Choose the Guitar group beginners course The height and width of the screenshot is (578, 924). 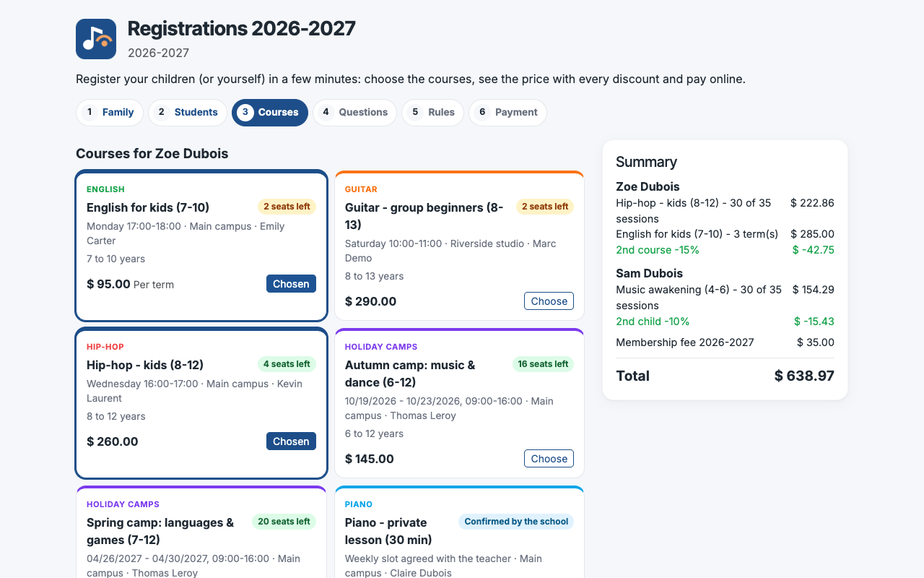[549, 301]
